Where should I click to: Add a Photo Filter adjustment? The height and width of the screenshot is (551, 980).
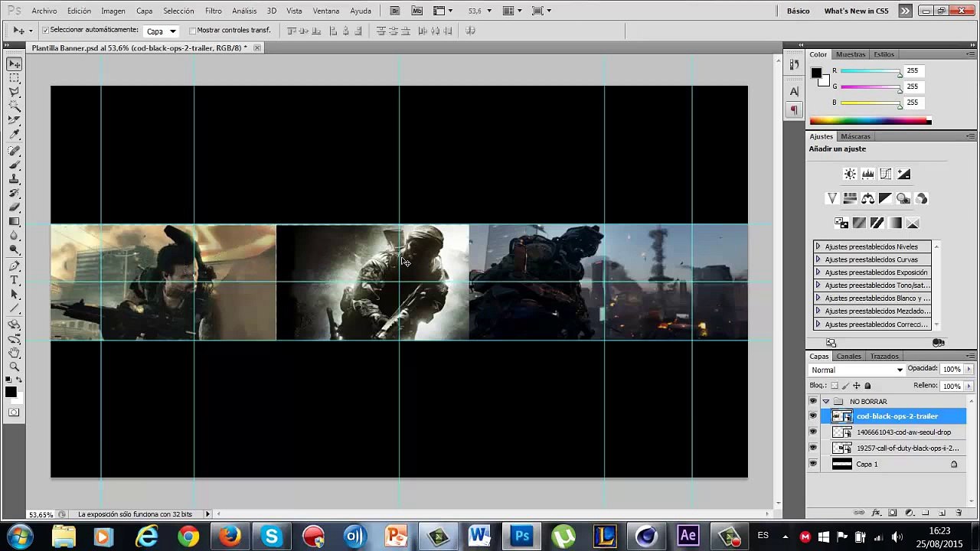(903, 198)
